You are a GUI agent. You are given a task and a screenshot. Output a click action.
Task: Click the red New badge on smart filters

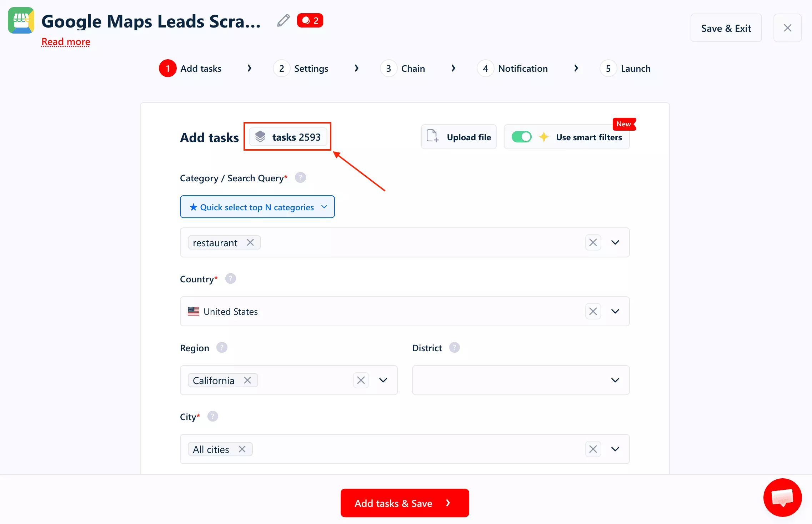coord(624,124)
